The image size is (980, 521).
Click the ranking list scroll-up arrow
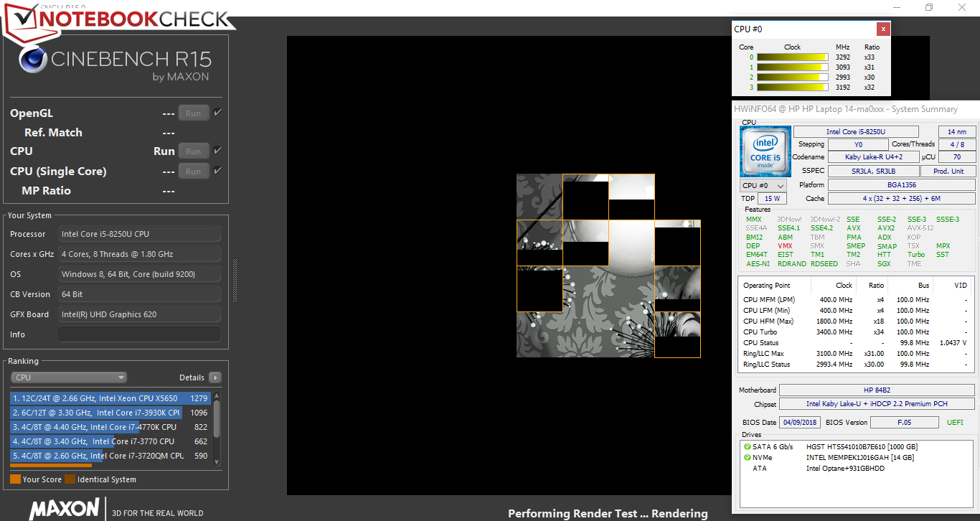pos(217,396)
